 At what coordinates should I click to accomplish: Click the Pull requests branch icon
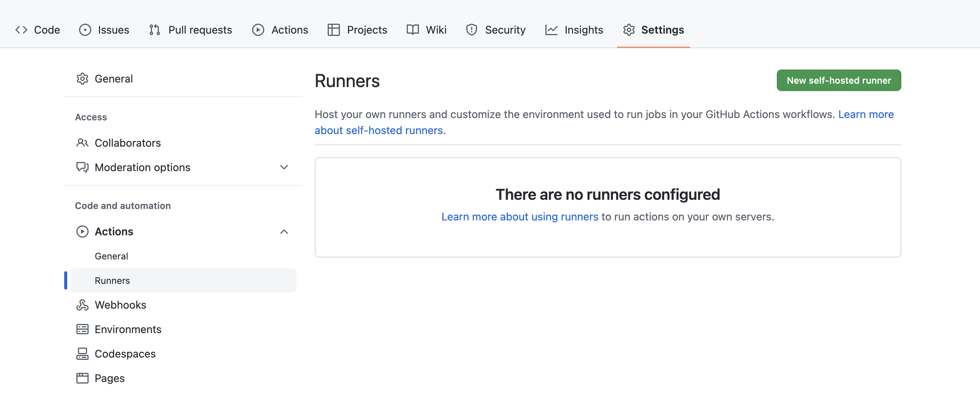point(155,30)
